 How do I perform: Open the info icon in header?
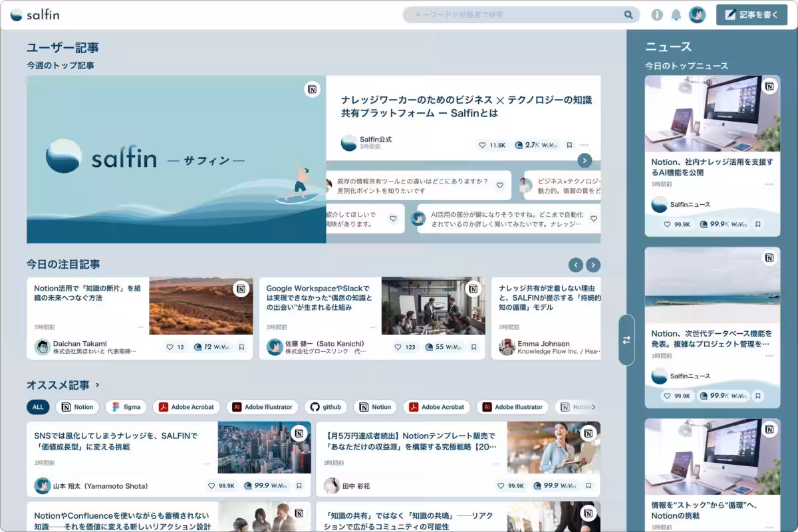click(x=657, y=15)
